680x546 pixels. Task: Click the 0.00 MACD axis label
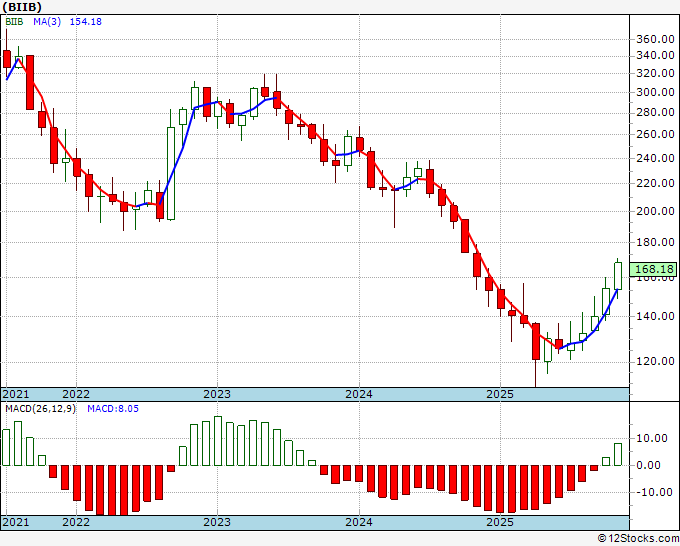[650, 465]
